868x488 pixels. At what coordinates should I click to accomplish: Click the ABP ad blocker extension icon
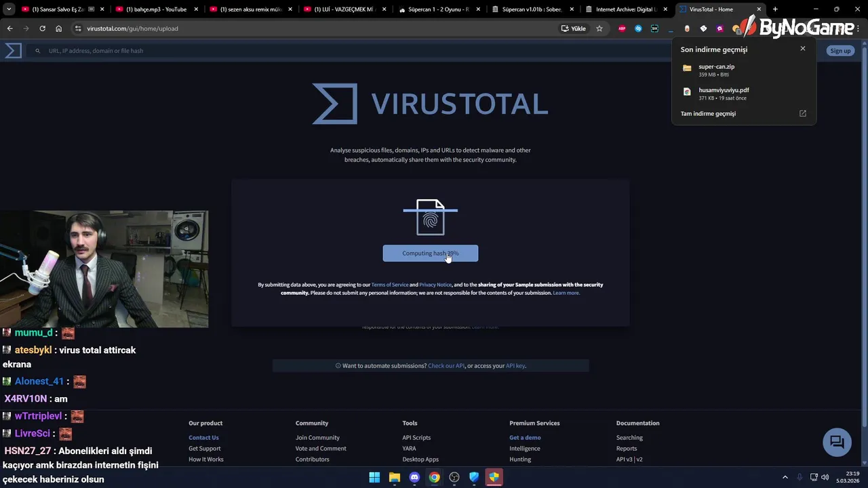point(622,28)
